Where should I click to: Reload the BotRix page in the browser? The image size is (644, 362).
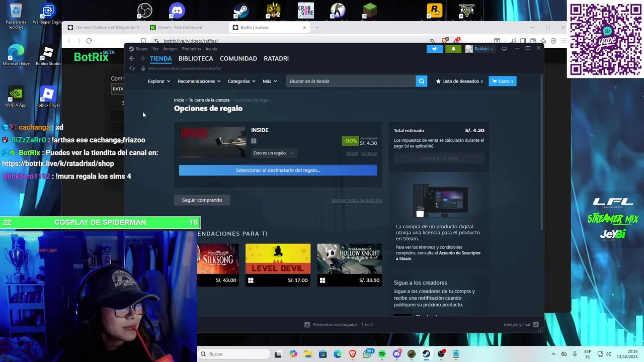pos(89,41)
